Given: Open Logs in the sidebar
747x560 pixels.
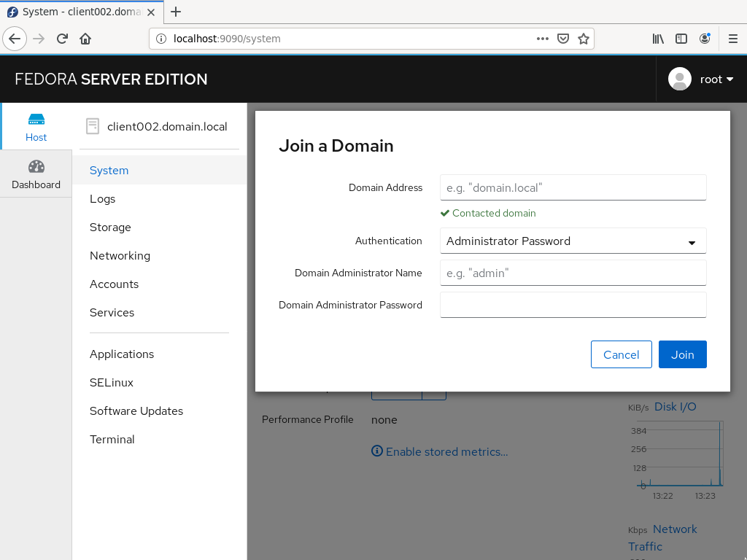Looking at the screenshot, I should click(160, 199).
